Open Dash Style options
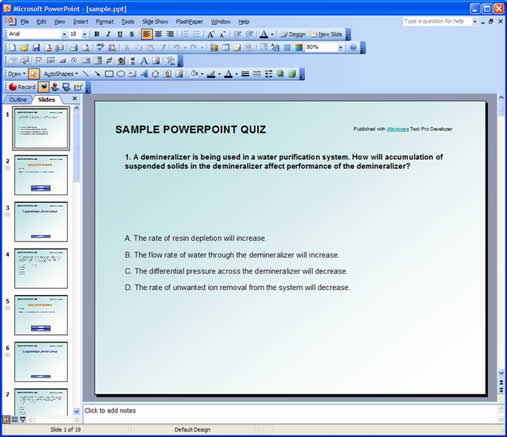The height and width of the screenshot is (437, 507). [257, 74]
